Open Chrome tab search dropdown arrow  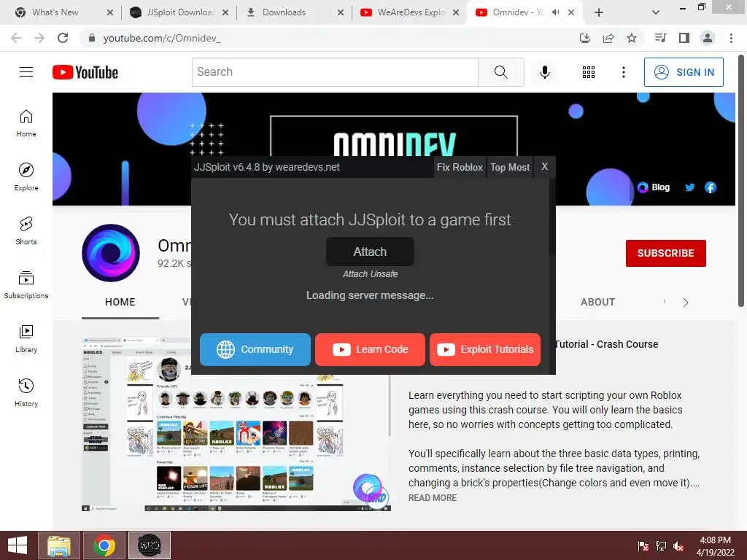pos(656,12)
